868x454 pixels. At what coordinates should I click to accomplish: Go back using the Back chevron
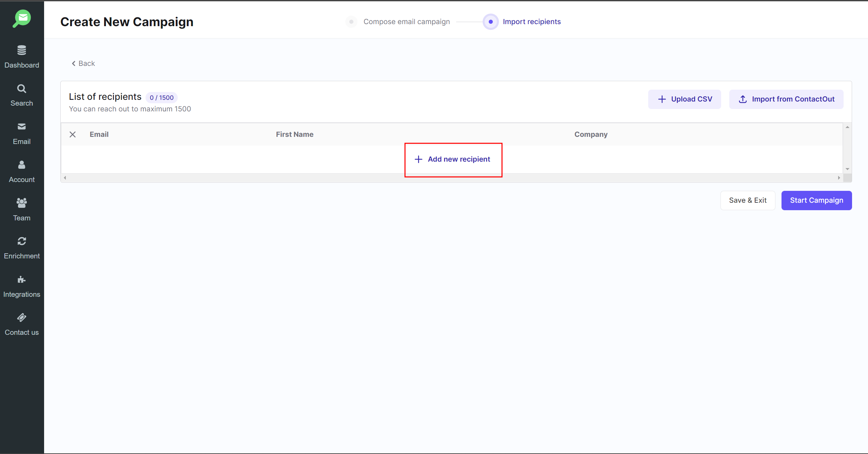pos(83,63)
